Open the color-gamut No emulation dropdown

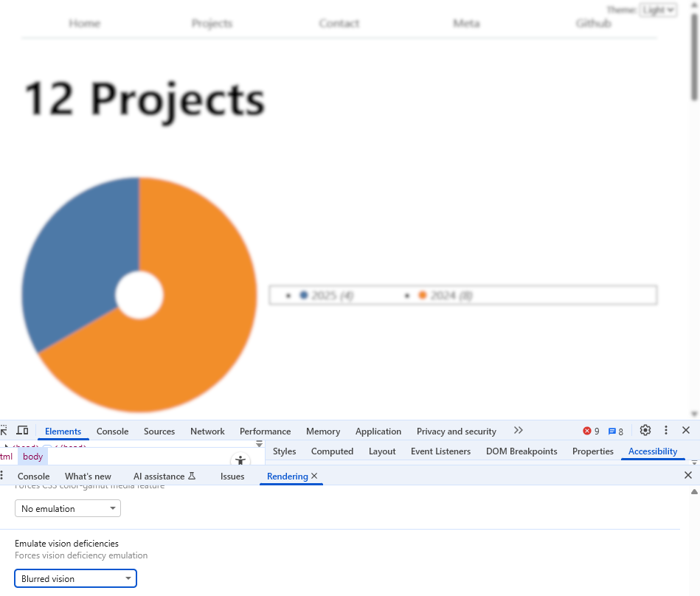[x=68, y=508]
